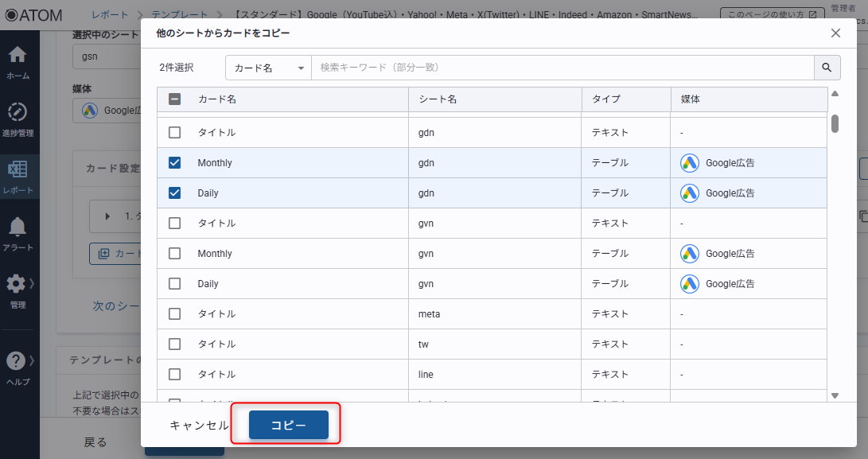
Task: Click the search magnifier icon
Action: pyautogui.click(x=827, y=68)
